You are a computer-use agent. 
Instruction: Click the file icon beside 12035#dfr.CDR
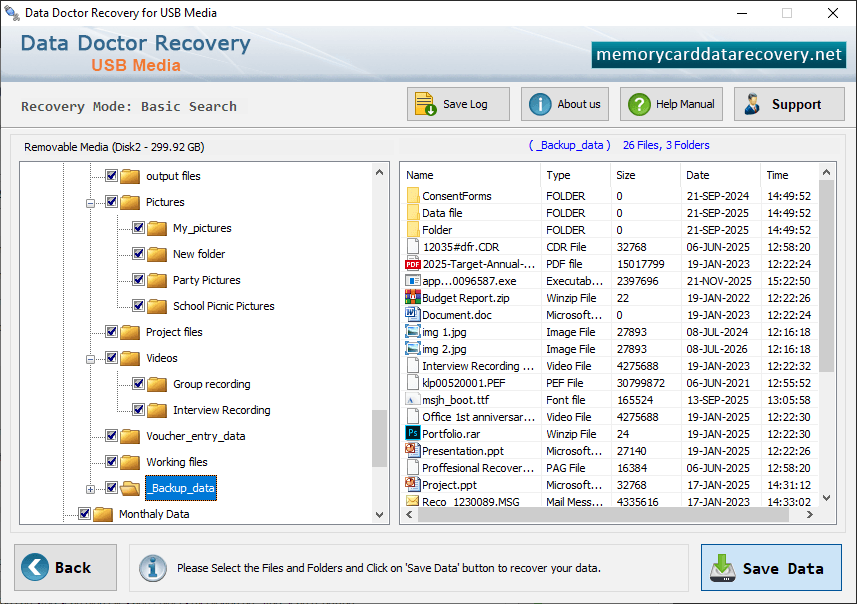pyautogui.click(x=413, y=246)
